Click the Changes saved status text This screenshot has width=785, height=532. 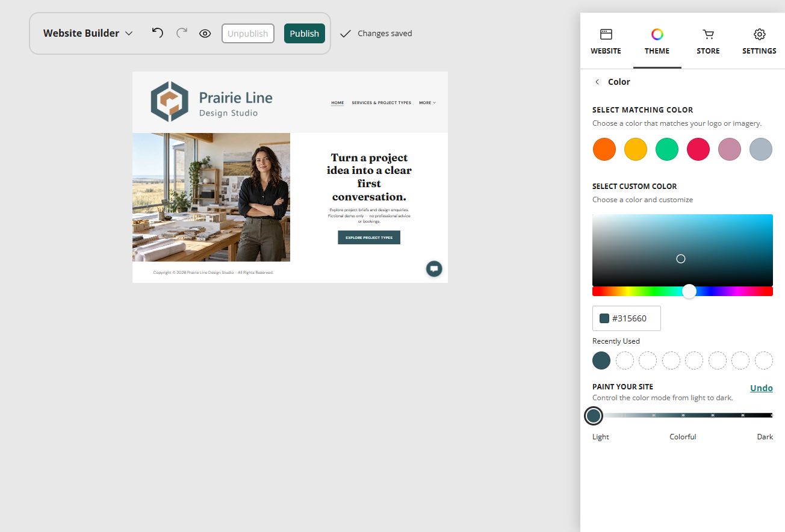[385, 34]
